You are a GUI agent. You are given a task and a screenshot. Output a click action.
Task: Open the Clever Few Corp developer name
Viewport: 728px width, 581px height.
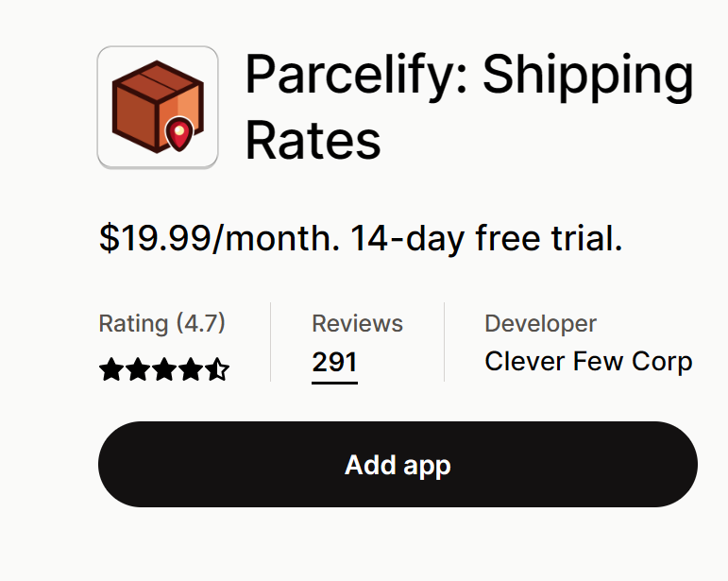tap(588, 362)
